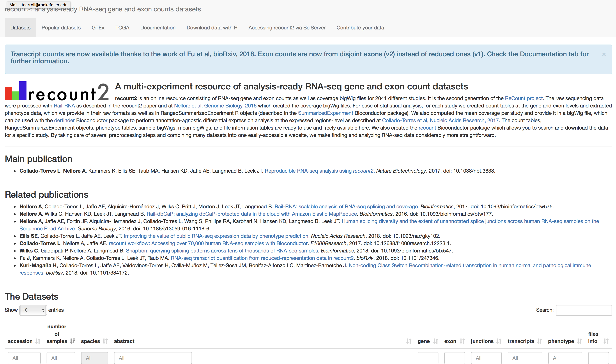The height and width of the screenshot is (364, 616).
Task: Switch to the Popular datasets tab
Action: pos(61,28)
